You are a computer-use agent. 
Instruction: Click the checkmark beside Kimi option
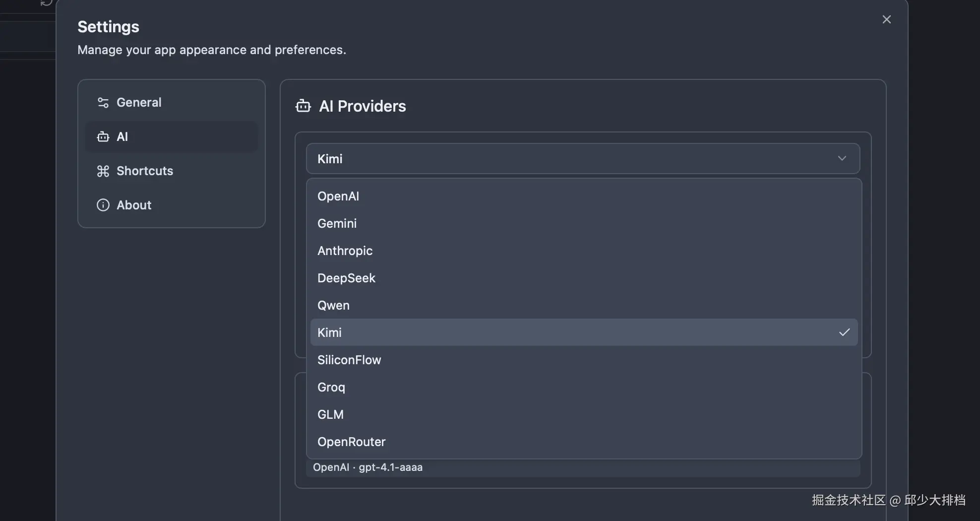(844, 332)
